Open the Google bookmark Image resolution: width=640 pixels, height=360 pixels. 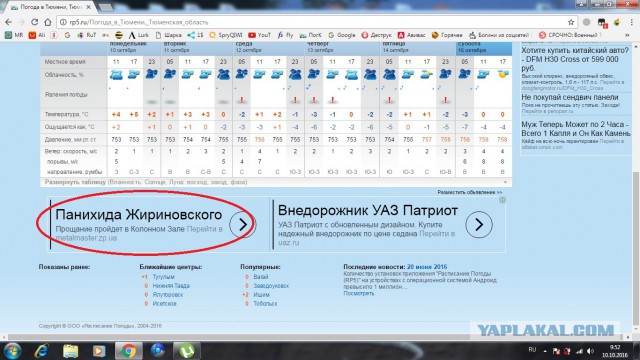[x=342, y=35]
